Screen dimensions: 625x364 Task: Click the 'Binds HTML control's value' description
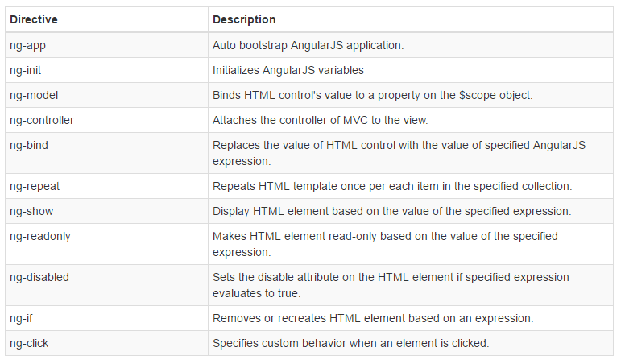pyautogui.click(x=372, y=95)
